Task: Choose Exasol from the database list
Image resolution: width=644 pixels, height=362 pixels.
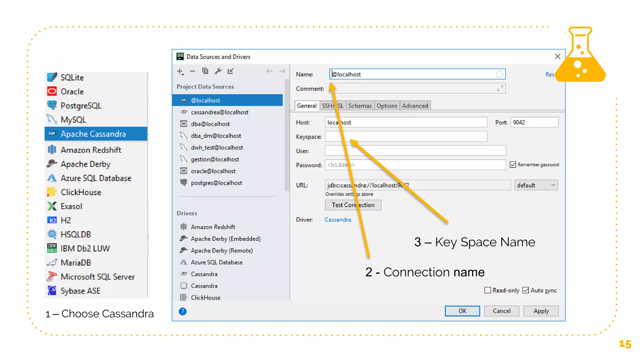Action: pos(96,206)
